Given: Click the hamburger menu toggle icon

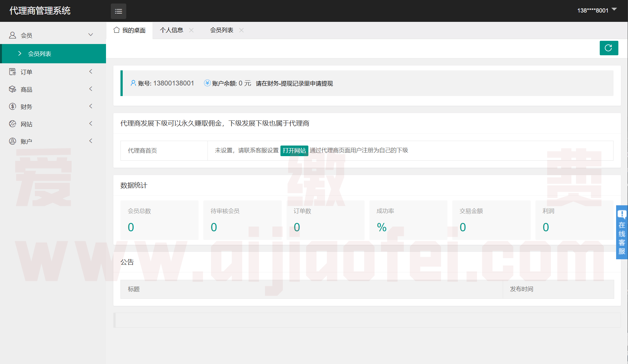Looking at the screenshot, I should click(x=118, y=11).
